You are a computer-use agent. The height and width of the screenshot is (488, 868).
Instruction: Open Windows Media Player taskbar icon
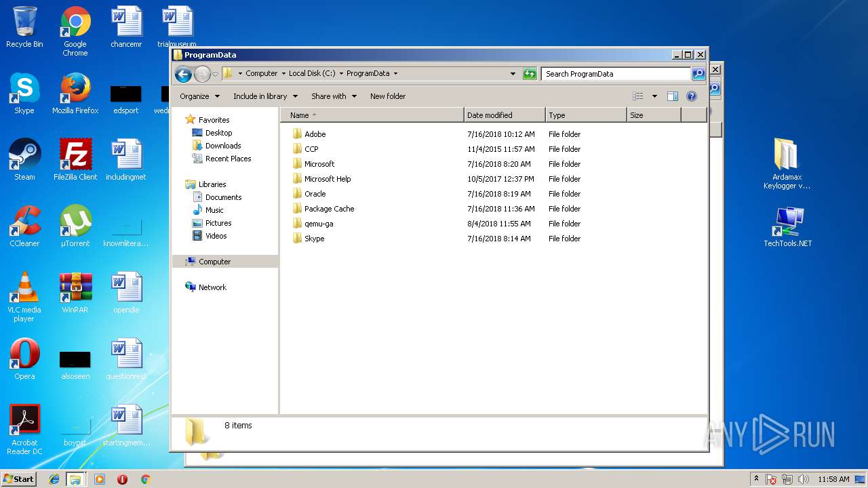tap(100, 479)
